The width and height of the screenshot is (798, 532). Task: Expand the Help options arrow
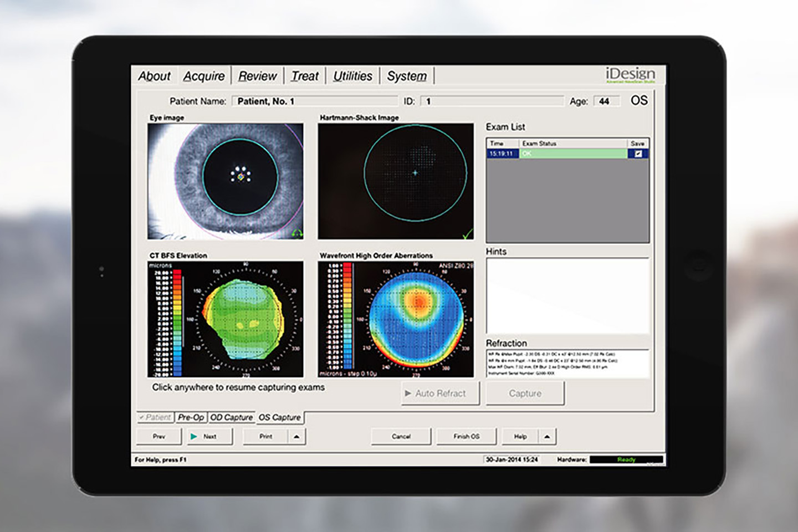(547, 437)
